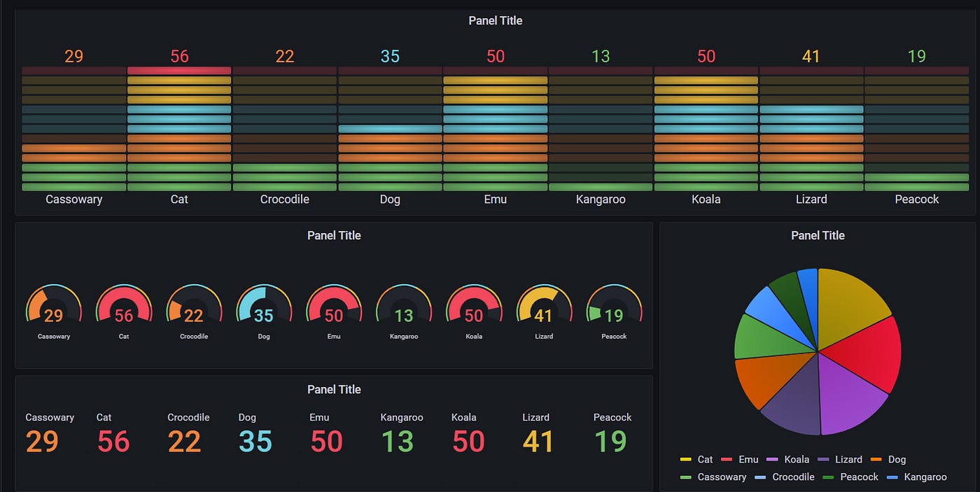The image size is (980, 492).
Task: Toggle the Kangaroo legend entry
Action: click(923, 477)
